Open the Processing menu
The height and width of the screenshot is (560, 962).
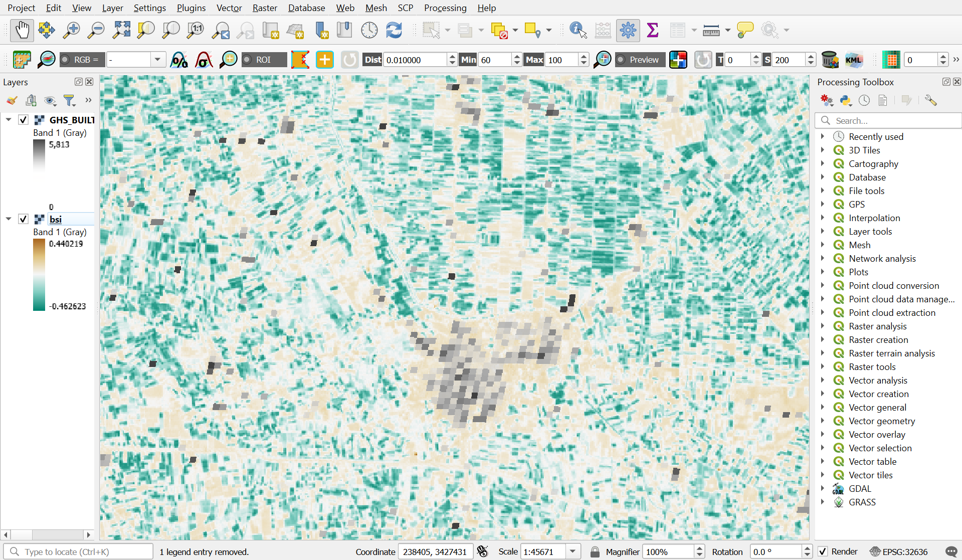click(445, 8)
